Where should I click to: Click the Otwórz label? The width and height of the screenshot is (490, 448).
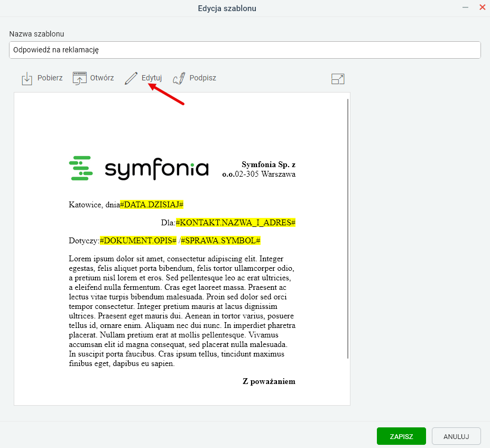coord(102,78)
